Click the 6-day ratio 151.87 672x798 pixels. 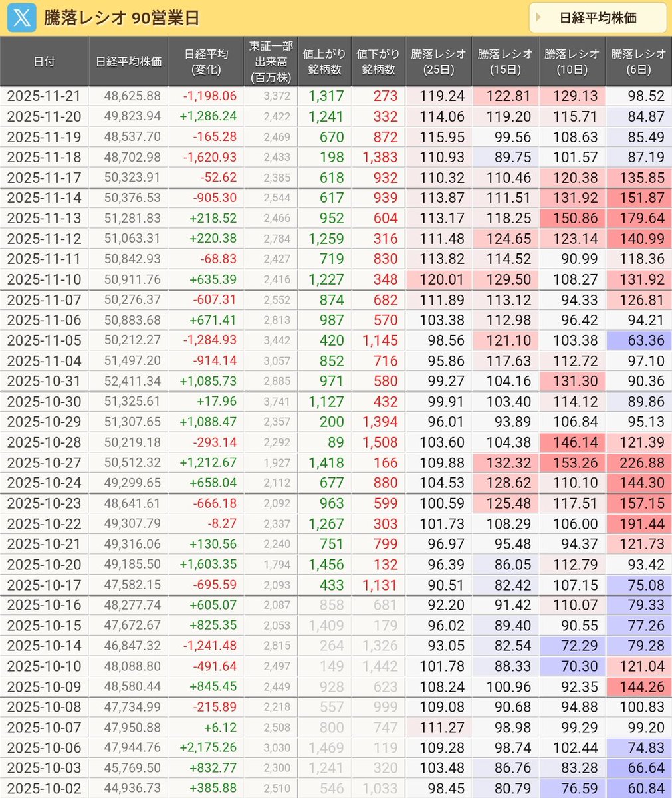pos(642,198)
